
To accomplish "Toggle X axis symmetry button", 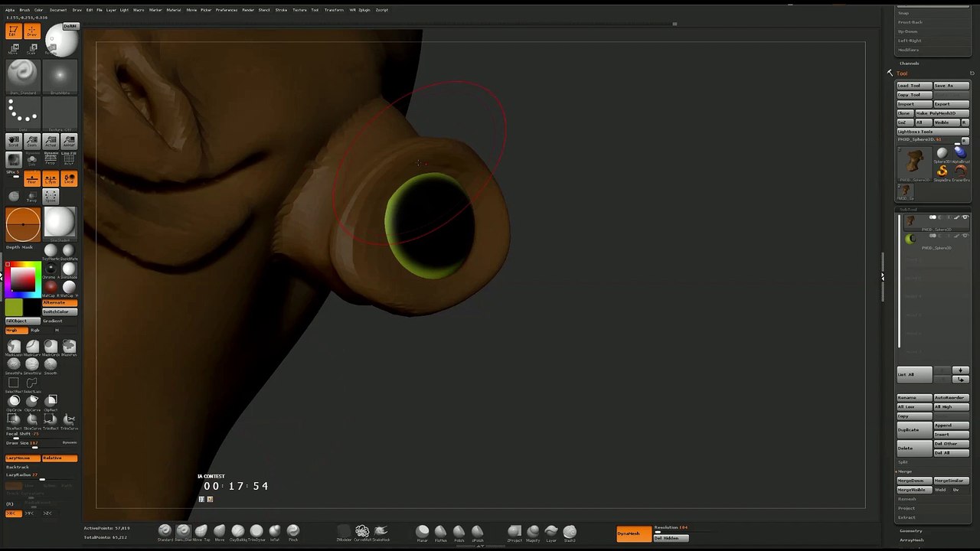I will 12,513.
